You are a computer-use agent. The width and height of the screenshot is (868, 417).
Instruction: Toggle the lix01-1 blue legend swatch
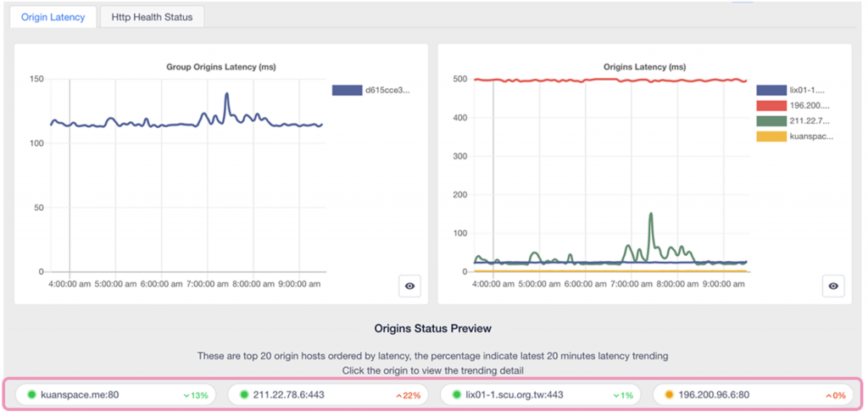tap(770, 90)
